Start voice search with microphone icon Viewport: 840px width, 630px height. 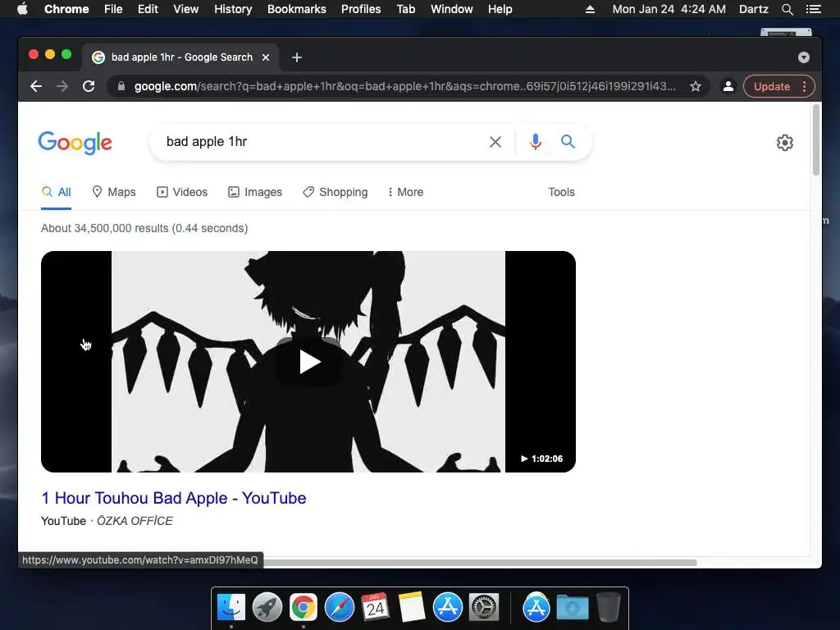535,141
